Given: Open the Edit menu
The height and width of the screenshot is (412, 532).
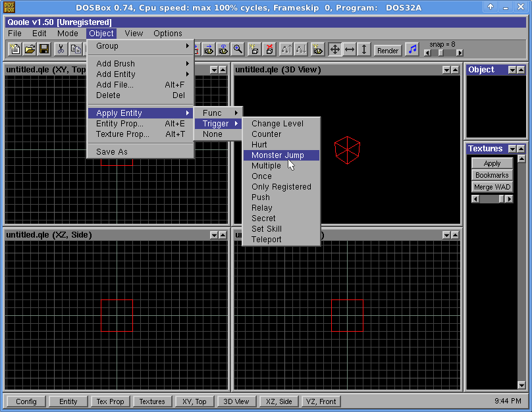Looking at the screenshot, I should click(40, 33).
